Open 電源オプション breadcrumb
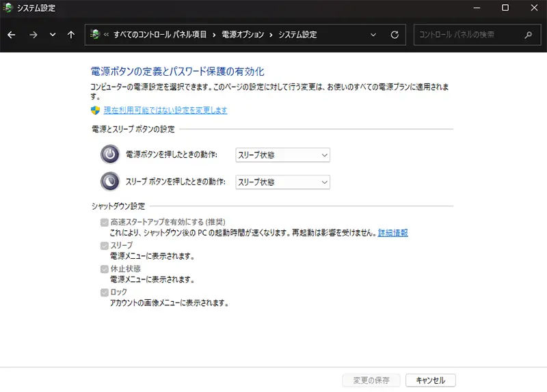The image size is (547, 392). tap(243, 35)
